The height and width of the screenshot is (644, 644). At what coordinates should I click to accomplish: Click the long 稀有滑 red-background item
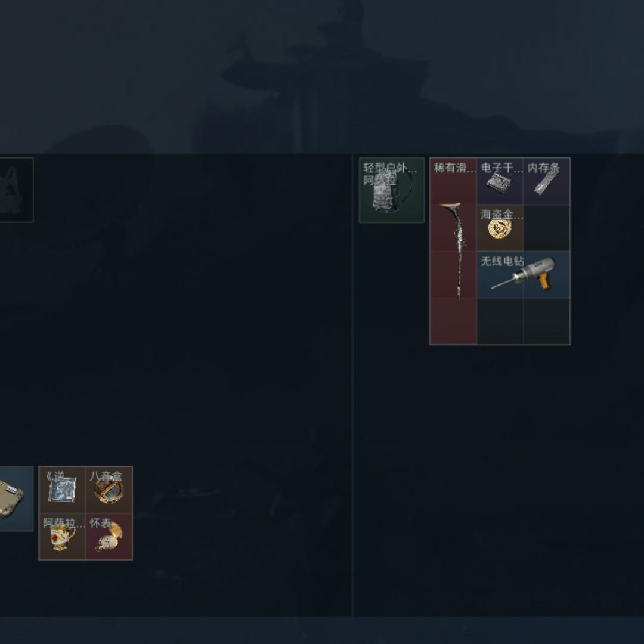pos(453,252)
